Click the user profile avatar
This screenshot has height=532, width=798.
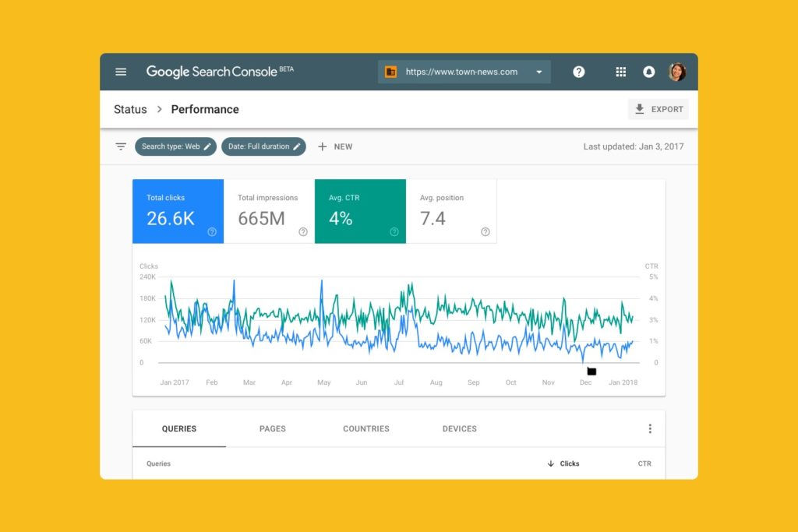(677, 72)
